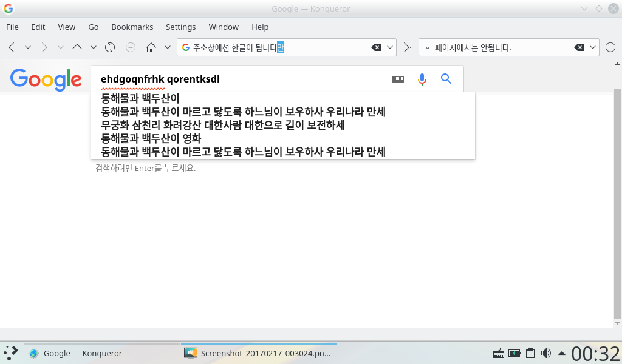Click the Konqueror window menu icon
Screen dimensions: 622x364
[9, 8]
